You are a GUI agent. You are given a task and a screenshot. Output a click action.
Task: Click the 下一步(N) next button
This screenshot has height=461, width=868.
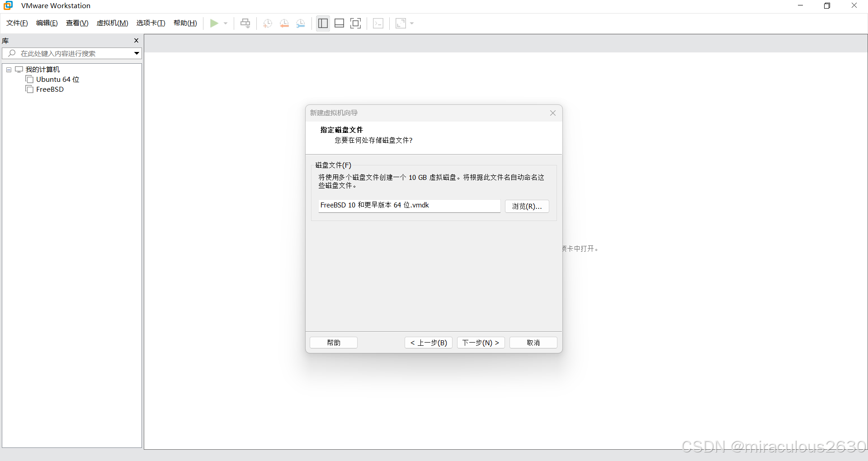point(481,343)
